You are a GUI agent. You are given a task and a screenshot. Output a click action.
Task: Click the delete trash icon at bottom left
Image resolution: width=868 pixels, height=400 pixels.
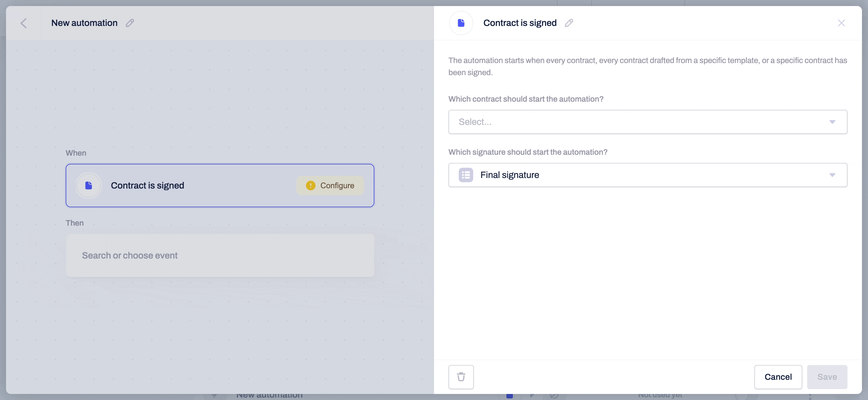point(461,377)
